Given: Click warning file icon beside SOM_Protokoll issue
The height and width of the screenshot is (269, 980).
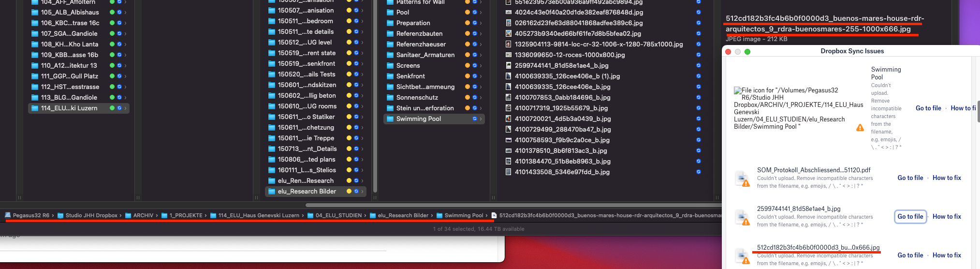Looking at the screenshot, I should point(742,179).
